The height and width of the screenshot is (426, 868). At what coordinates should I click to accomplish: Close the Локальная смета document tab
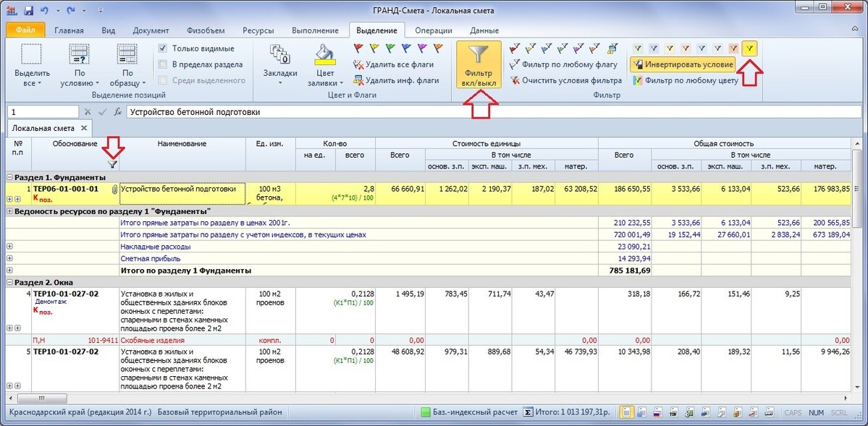tap(83, 128)
